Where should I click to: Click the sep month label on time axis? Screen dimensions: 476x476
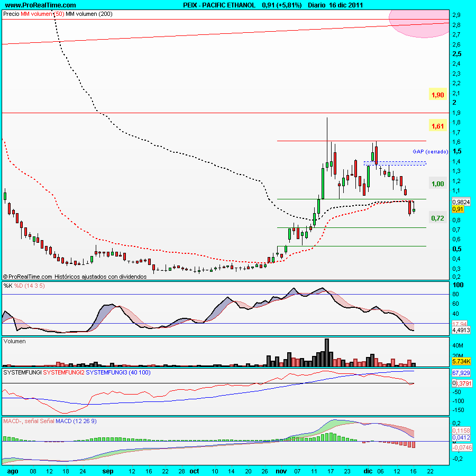[x=108, y=471]
